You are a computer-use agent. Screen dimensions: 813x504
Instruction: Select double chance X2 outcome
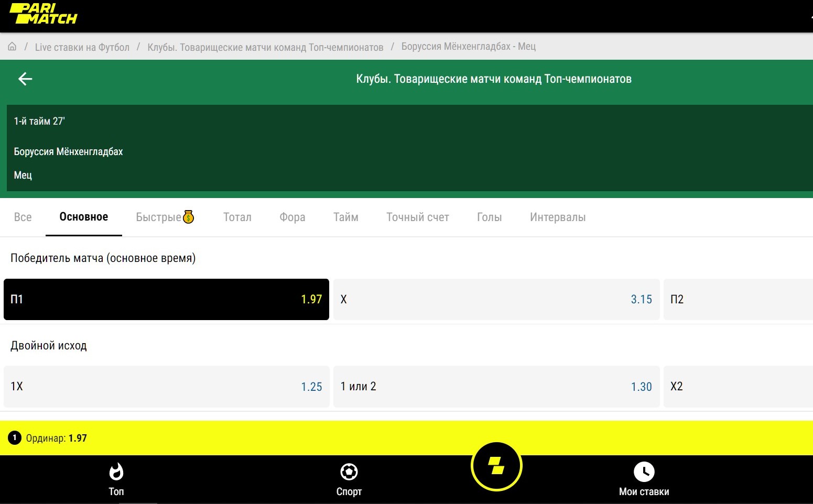738,387
